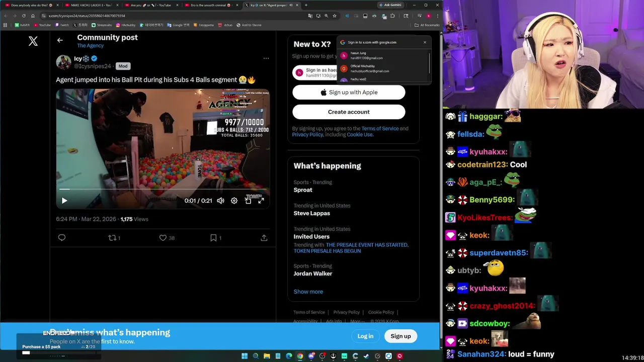Open the Emojipedia bookmark
The image size is (644, 362).
(x=204, y=25)
